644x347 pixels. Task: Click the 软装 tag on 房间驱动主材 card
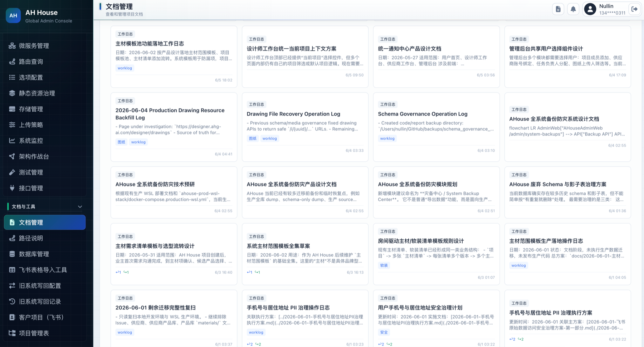click(384, 265)
